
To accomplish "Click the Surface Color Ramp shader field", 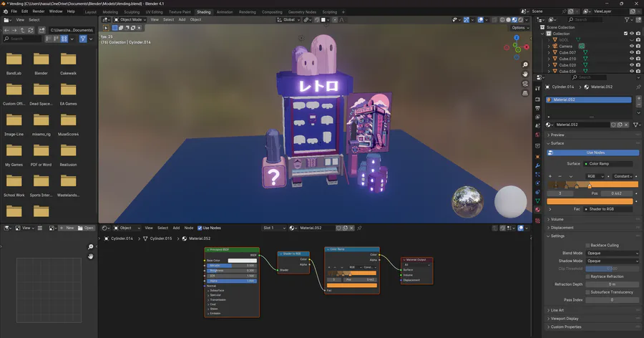I will pyautogui.click(x=609, y=164).
